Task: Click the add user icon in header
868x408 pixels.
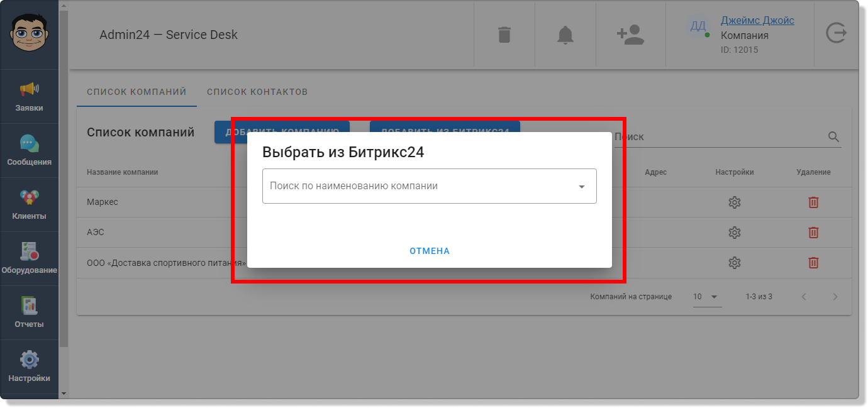Action: (x=630, y=35)
